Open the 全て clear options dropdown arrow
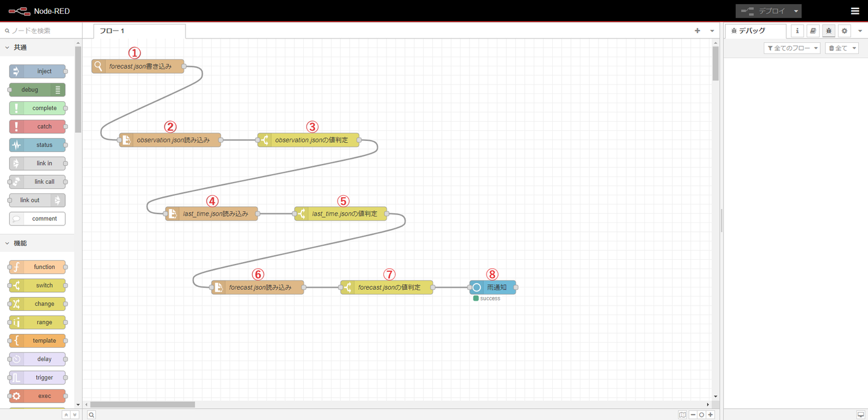Viewport: 868px width, 420px height. 854,48
